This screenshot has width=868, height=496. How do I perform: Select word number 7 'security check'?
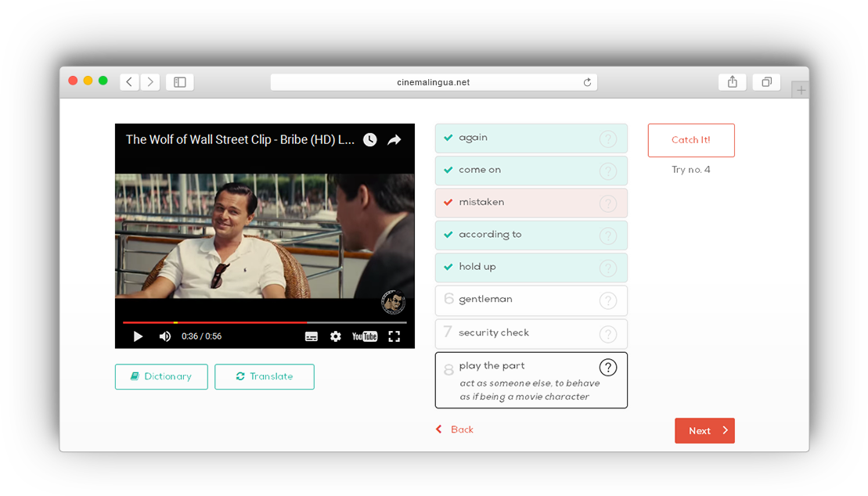tap(531, 334)
